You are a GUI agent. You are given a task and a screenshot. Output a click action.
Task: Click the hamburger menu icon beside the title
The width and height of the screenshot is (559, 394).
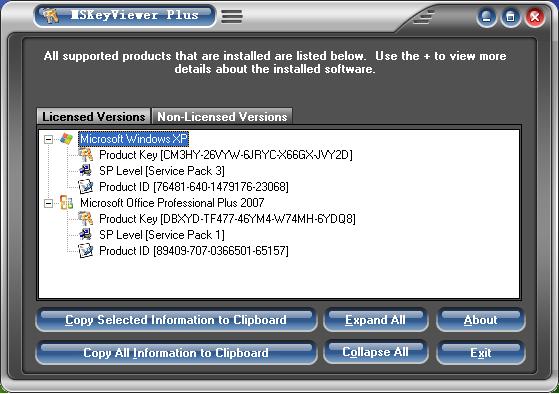coord(232,16)
